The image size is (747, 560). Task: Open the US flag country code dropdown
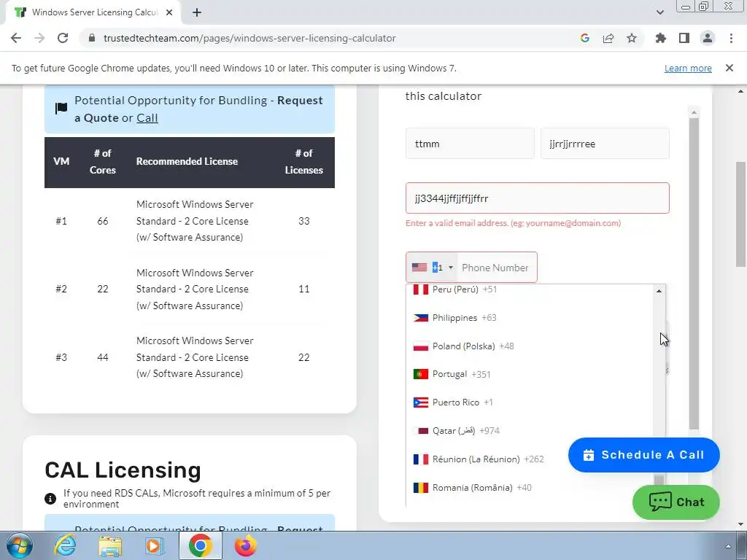[432, 267]
